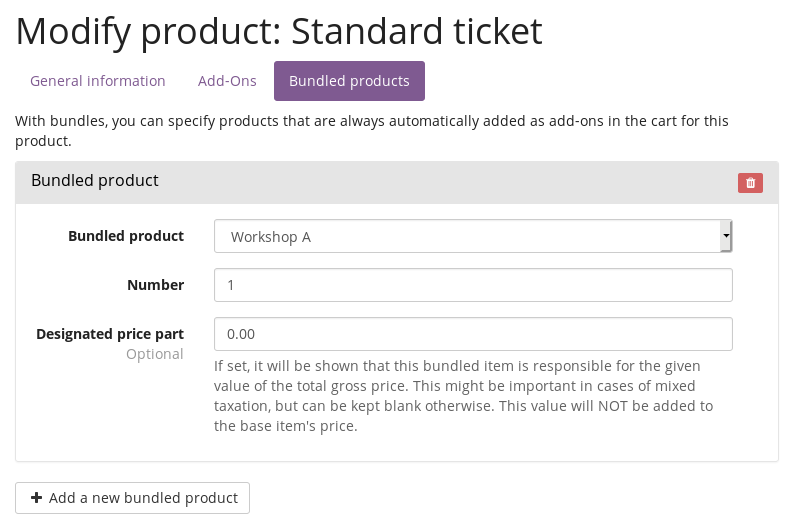Focus the Number input field

pyautogui.click(x=473, y=285)
